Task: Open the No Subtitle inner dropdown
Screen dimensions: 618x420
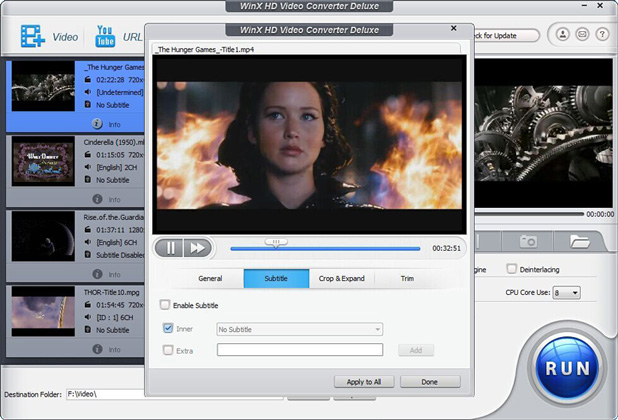Action: click(300, 329)
